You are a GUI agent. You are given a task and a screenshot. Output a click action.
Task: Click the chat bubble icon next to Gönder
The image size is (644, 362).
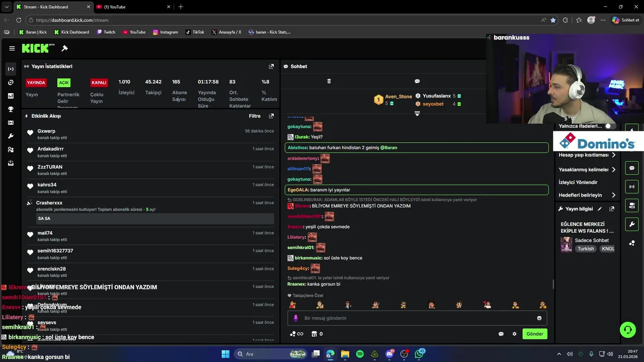click(x=501, y=334)
